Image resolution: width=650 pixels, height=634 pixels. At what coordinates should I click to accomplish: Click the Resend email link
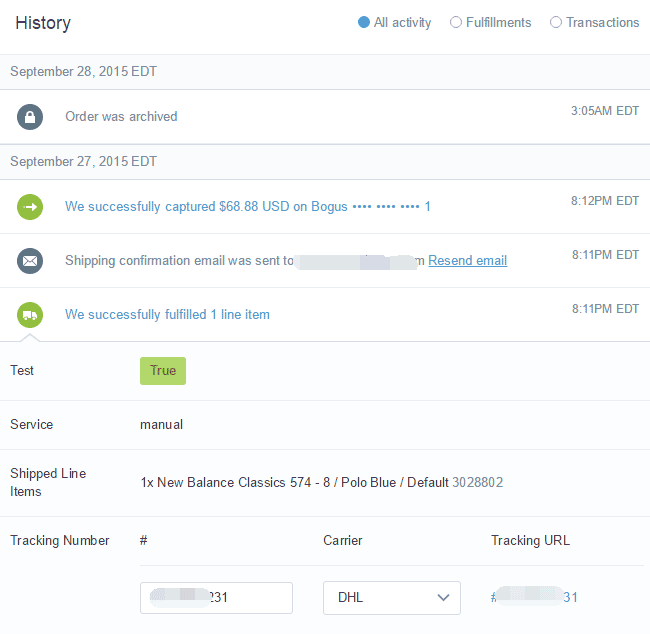(467, 261)
